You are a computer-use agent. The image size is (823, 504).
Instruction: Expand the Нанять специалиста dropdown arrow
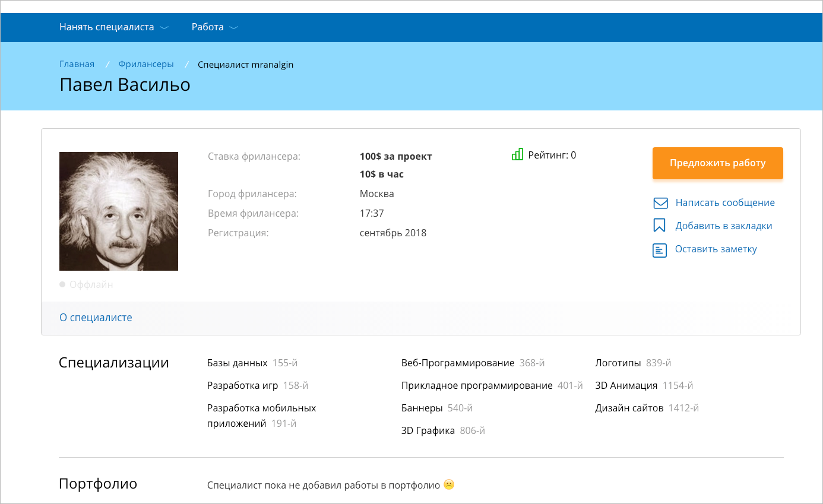[x=164, y=27]
